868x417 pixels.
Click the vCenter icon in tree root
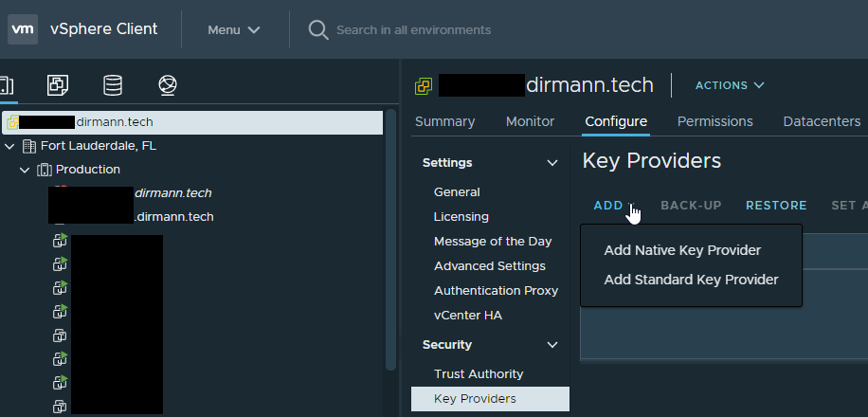point(12,123)
